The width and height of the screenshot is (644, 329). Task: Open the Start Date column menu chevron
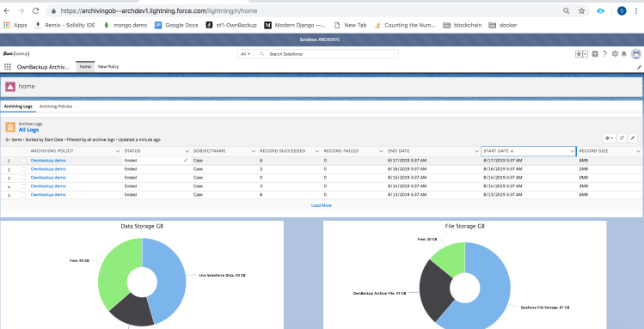pyautogui.click(x=573, y=151)
